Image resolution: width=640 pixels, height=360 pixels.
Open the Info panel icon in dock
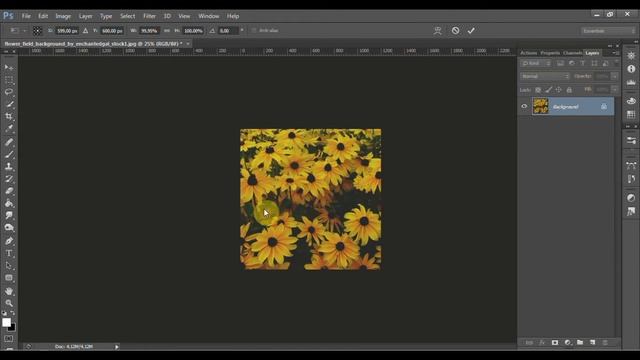coord(631,69)
